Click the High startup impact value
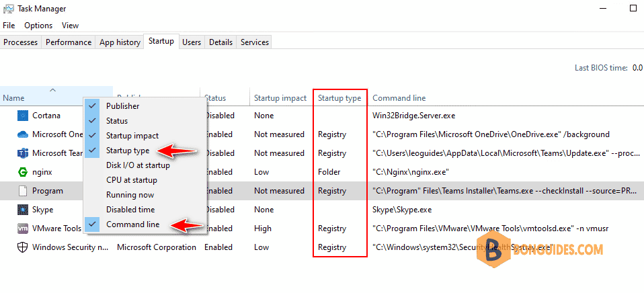The height and width of the screenshot is (293, 644). pos(263,228)
